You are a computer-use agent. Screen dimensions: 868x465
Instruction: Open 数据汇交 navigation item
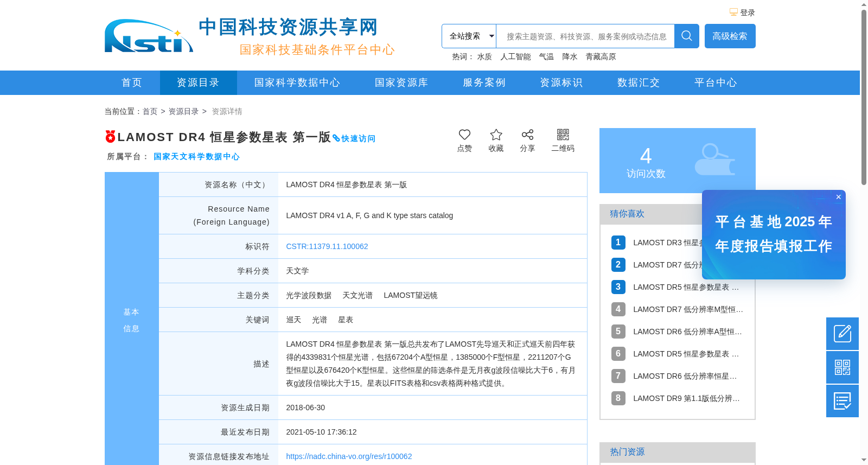pyautogui.click(x=639, y=82)
